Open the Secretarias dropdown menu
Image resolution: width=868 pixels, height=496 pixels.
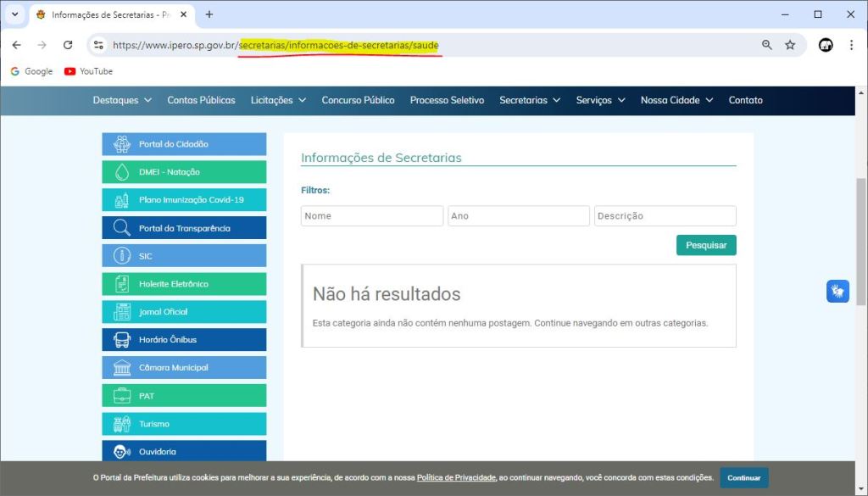530,100
